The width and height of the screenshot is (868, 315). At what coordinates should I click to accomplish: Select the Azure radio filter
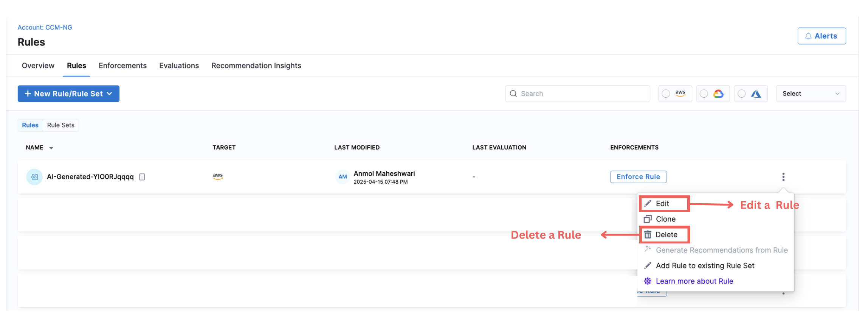click(x=742, y=94)
